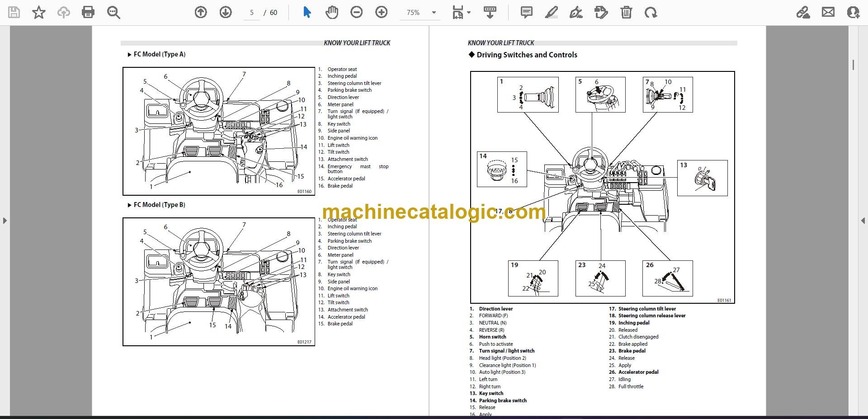Image resolution: width=868 pixels, height=419 pixels.
Task: Open the page fit options tool
Action: coord(458,13)
